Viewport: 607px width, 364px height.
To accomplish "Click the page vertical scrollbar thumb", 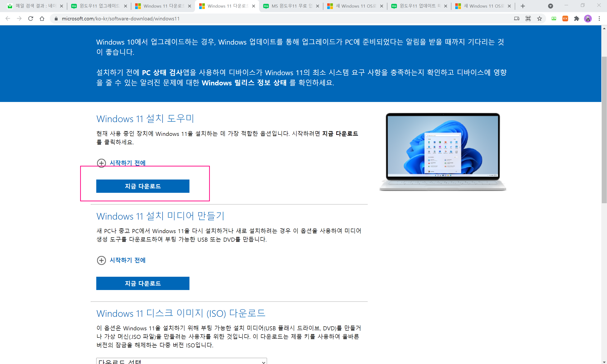I will tap(604, 130).
